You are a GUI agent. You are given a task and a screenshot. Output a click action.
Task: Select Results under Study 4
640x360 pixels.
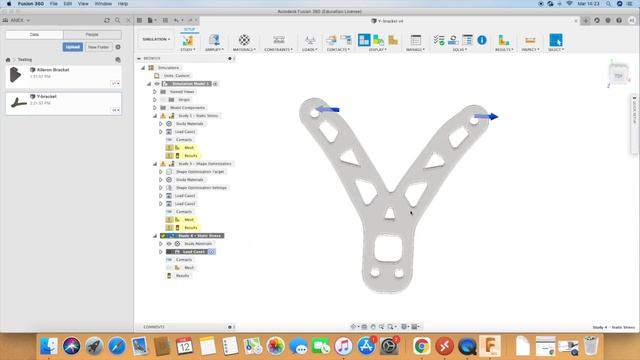[x=182, y=276]
